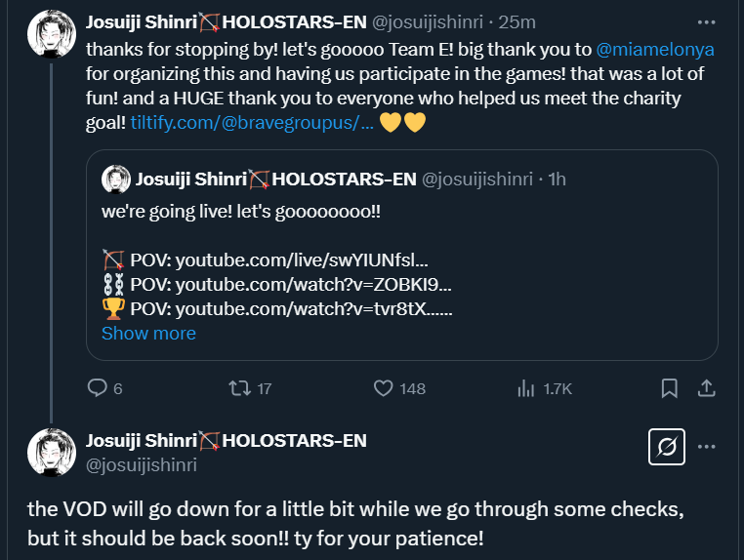This screenshot has height=560, width=744.
Task: Click the quoted tweet's small avatar
Action: (x=117, y=180)
